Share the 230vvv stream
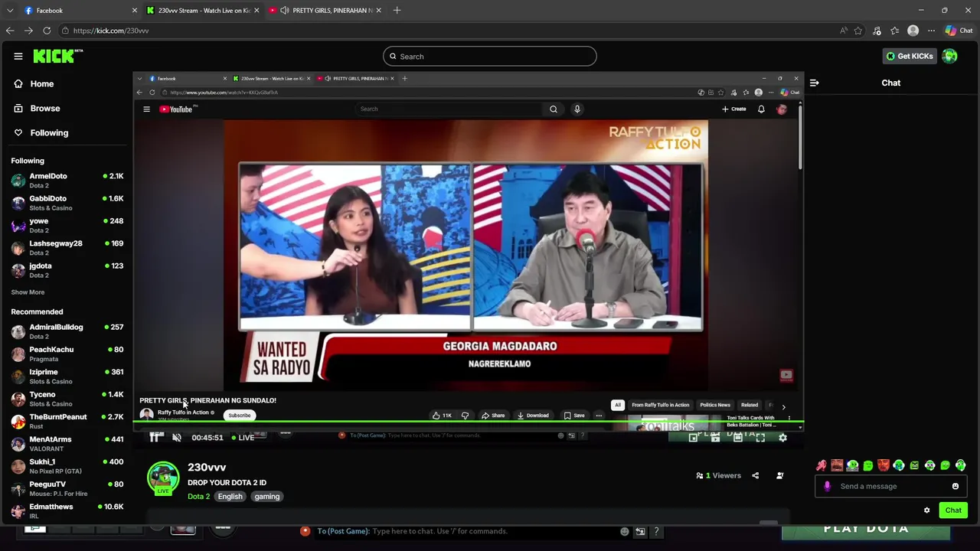The image size is (980, 551). click(755, 475)
